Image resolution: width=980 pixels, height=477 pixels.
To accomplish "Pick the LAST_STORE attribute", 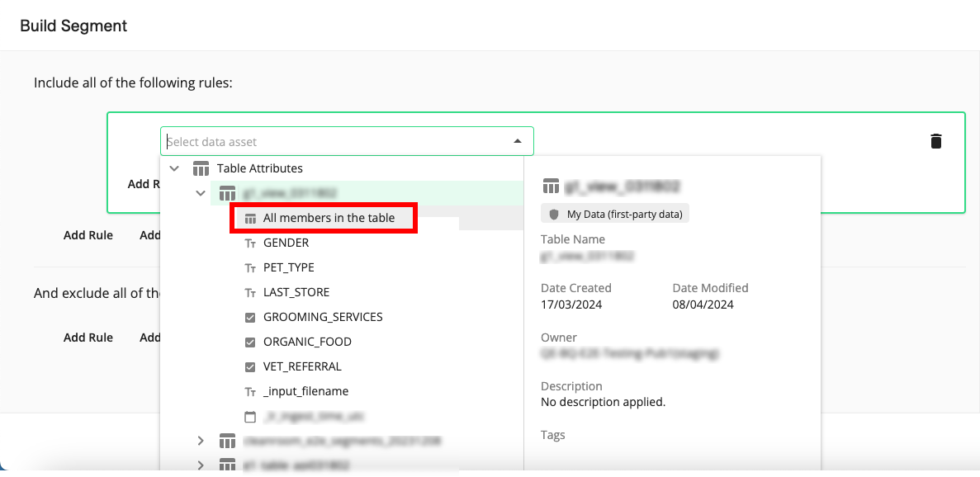I will click(x=296, y=293).
